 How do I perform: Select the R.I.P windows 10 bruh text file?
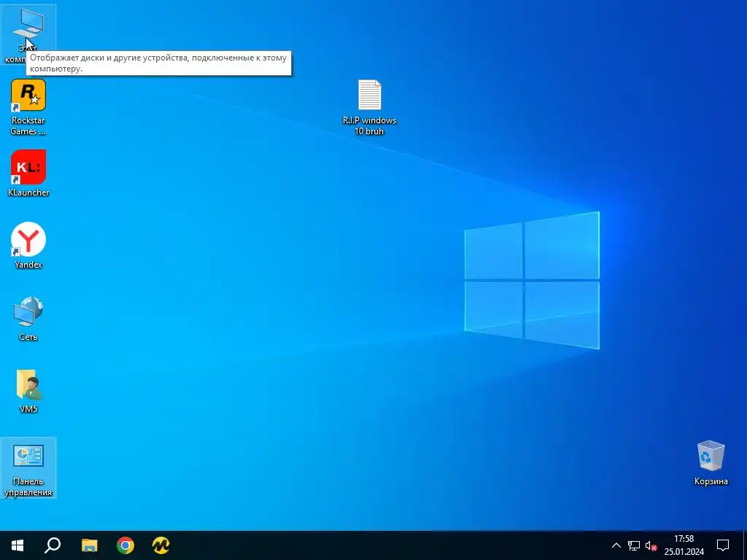[369, 107]
